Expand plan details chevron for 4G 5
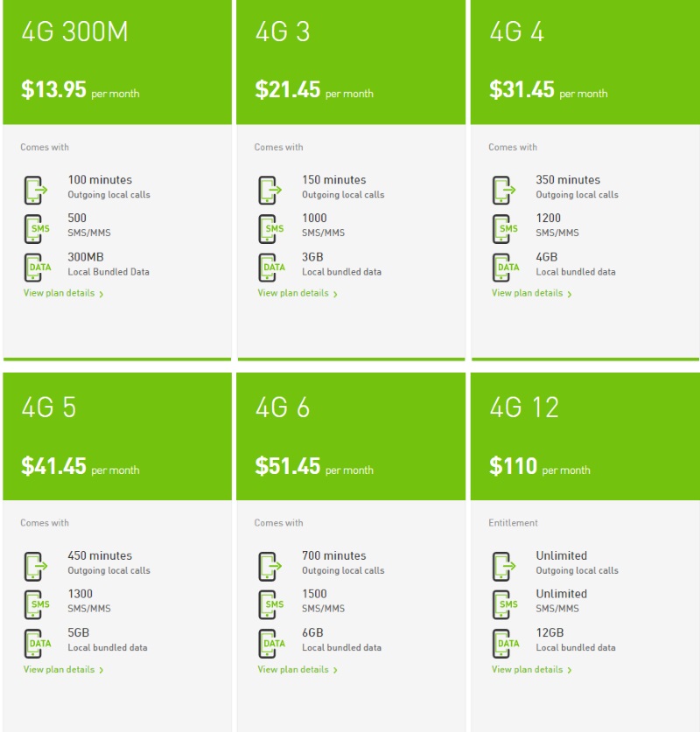This screenshot has width=700, height=732. (x=101, y=670)
